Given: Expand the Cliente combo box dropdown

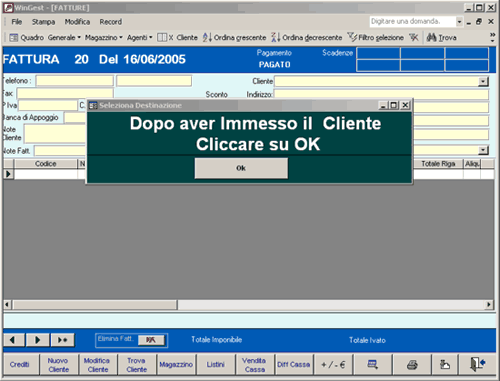Looking at the screenshot, I should point(483,81).
